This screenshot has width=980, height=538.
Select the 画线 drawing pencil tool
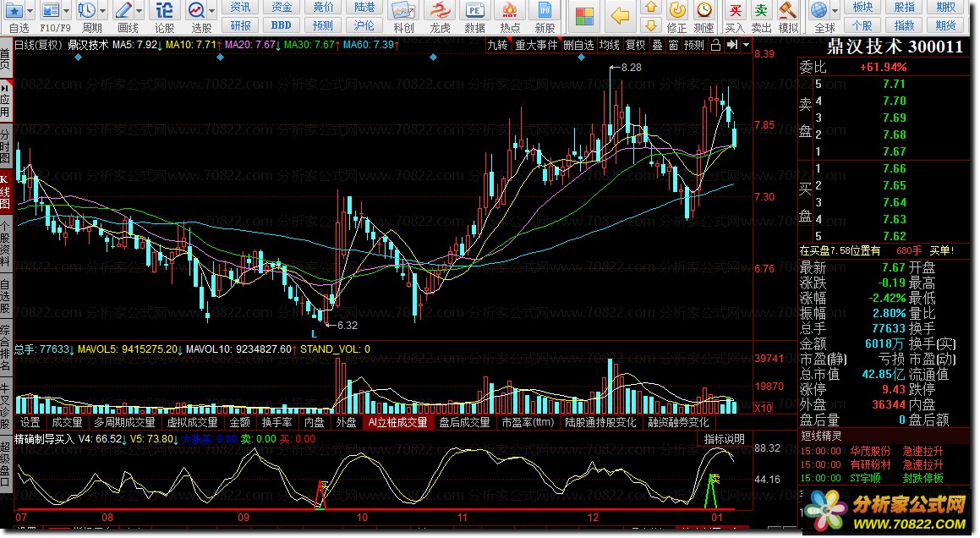point(123,11)
